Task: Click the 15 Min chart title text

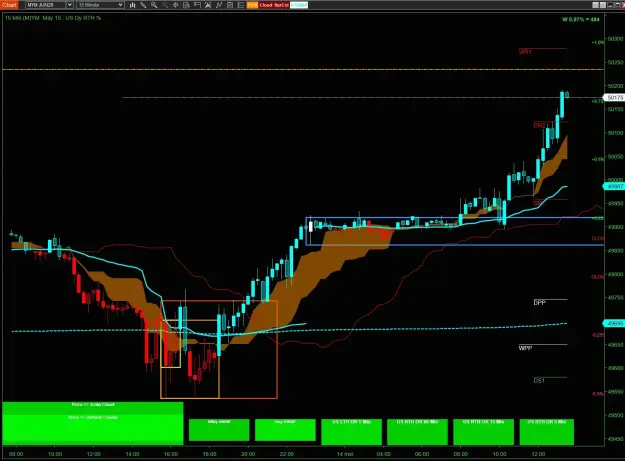Action: tap(53, 18)
